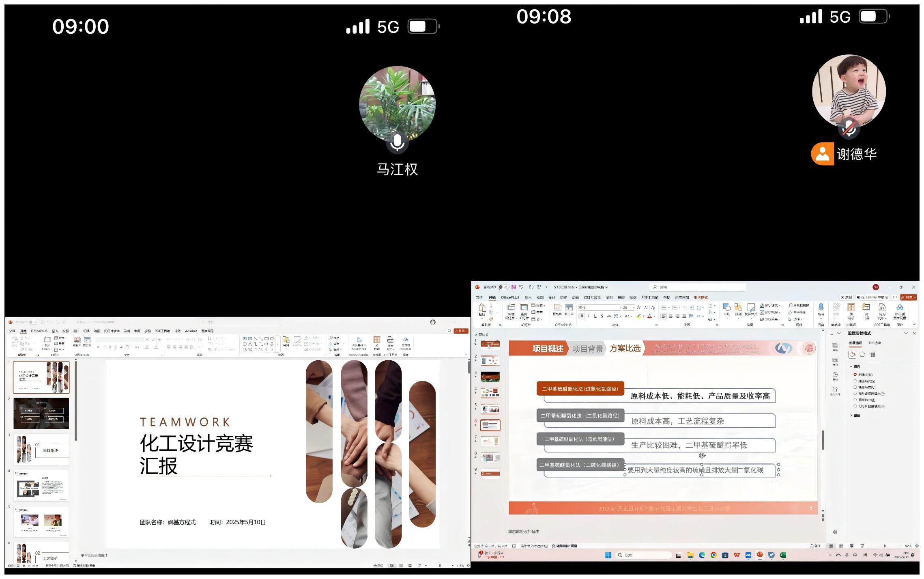Click the Bold button in right PowerPoint ribbon
The width and height of the screenshot is (924, 579).
point(582,316)
